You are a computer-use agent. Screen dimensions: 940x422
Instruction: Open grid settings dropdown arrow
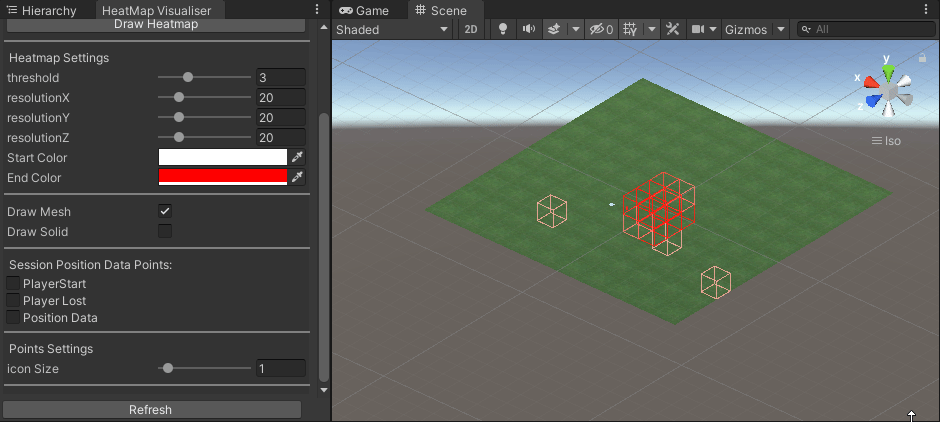tap(652, 29)
